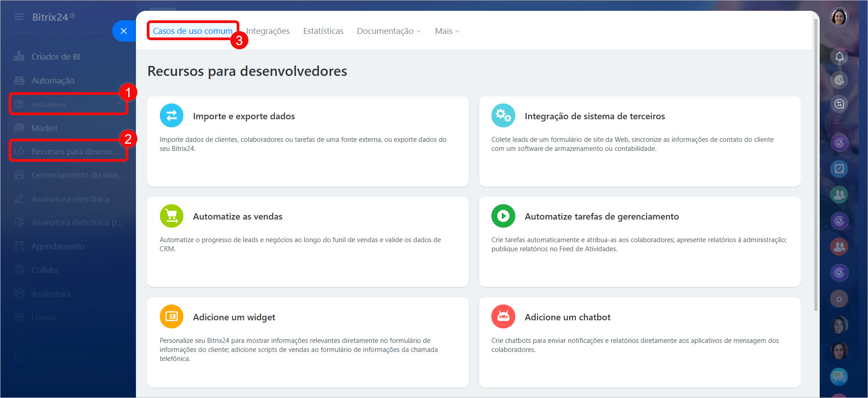Image resolution: width=868 pixels, height=398 pixels.
Task: Open Assinatura eletrônica p... item
Action: click(x=77, y=222)
